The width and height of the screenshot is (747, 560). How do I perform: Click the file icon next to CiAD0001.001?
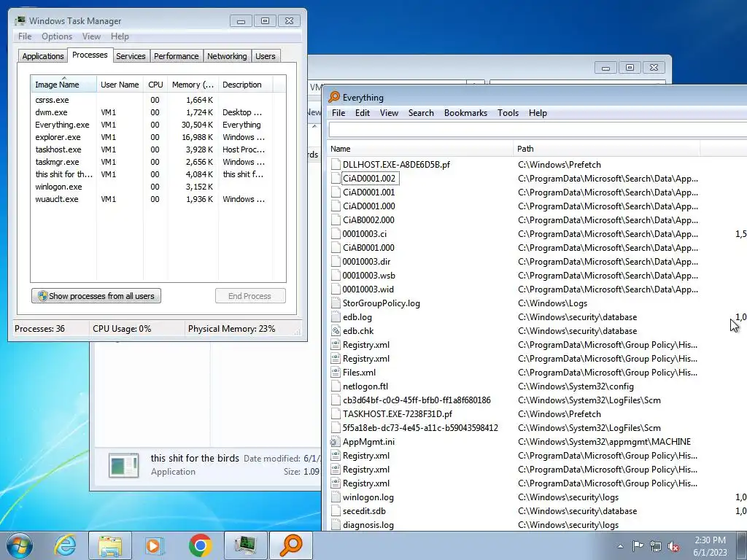click(x=336, y=192)
